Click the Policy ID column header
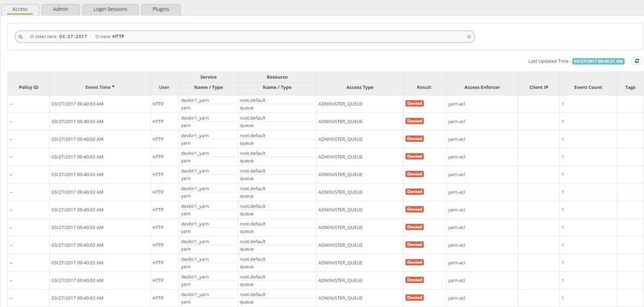This screenshot has height=307, width=644. [x=28, y=87]
